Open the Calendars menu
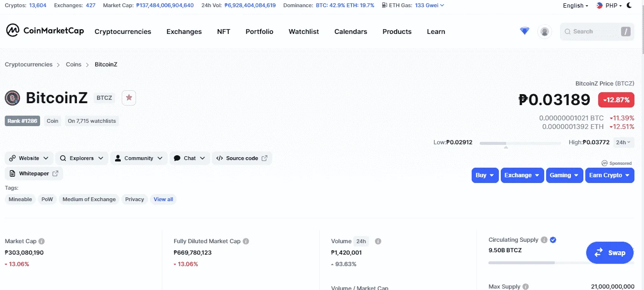 (x=350, y=32)
